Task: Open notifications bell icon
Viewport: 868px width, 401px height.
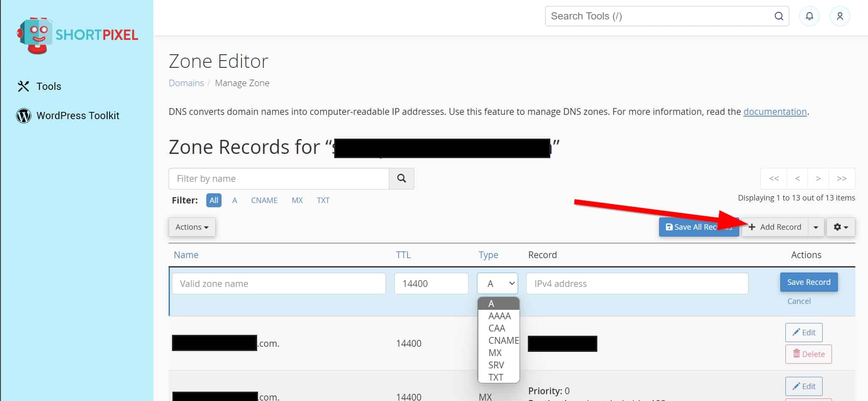Action: tap(809, 16)
